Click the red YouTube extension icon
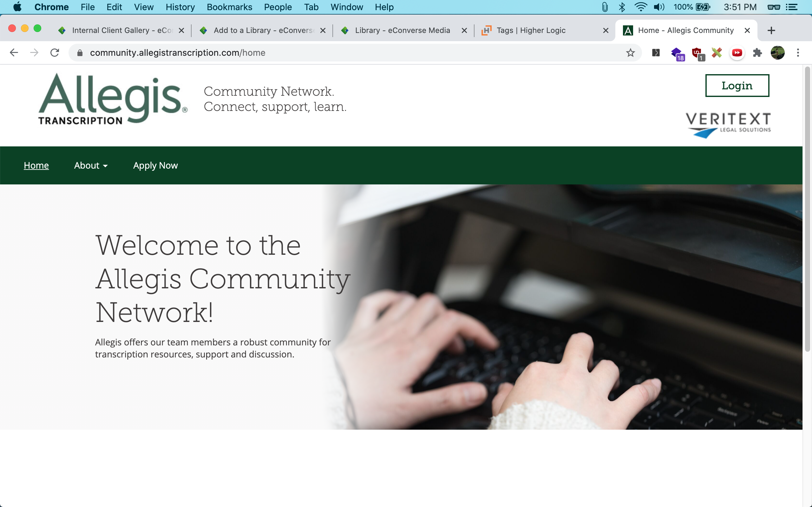812x507 pixels. (x=737, y=53)
